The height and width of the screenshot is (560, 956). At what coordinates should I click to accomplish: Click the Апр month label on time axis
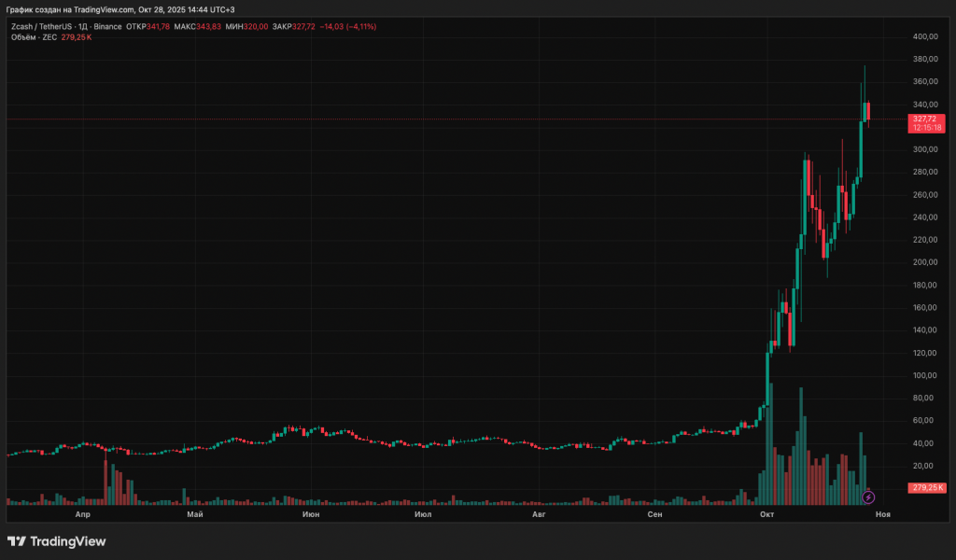(82, 514)
